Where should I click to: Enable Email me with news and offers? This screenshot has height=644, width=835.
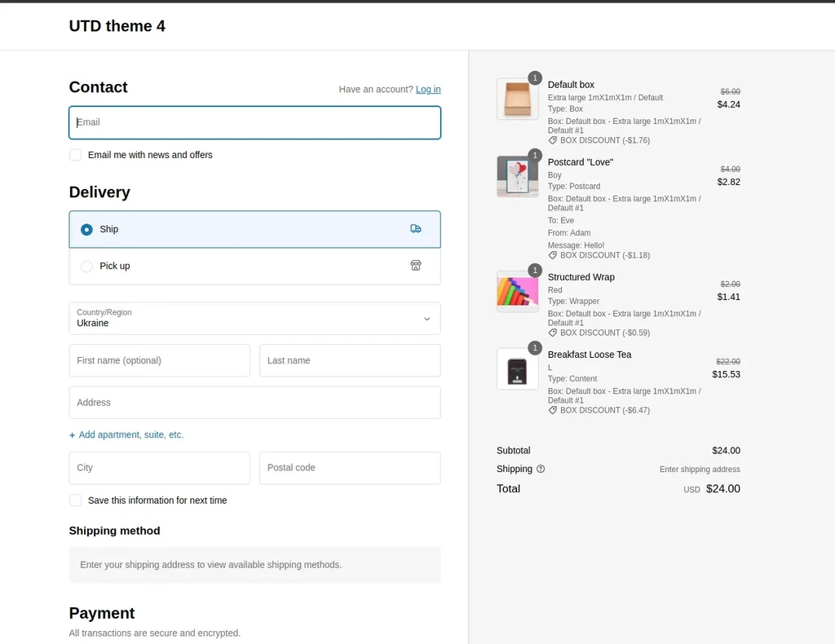point(76,155)
